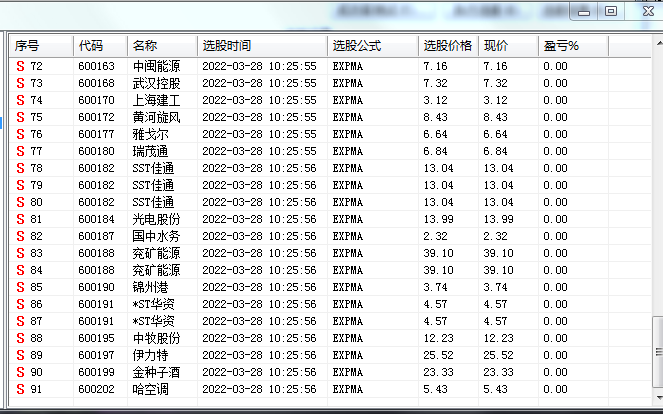Click the red S icon in row 84

pos(20,270)
